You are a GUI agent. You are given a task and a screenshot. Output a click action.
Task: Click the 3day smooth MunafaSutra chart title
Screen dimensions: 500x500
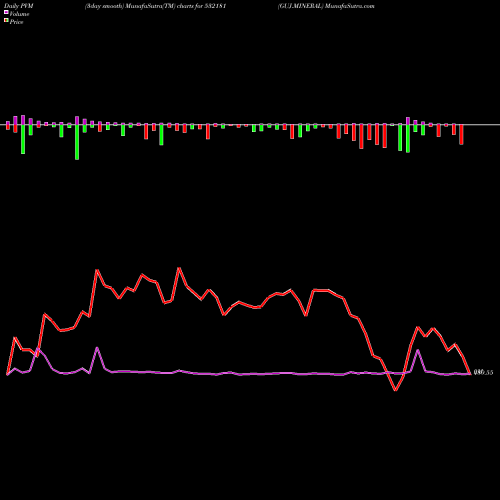tap(156, 6)
